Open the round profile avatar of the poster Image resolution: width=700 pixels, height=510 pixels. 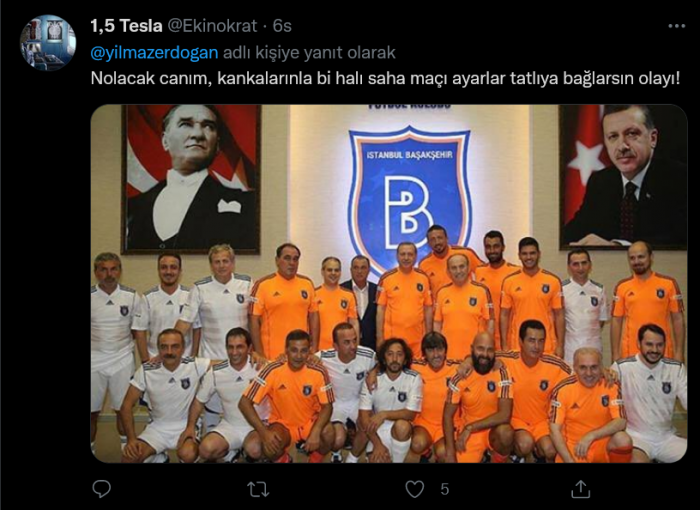coord(48,43)
